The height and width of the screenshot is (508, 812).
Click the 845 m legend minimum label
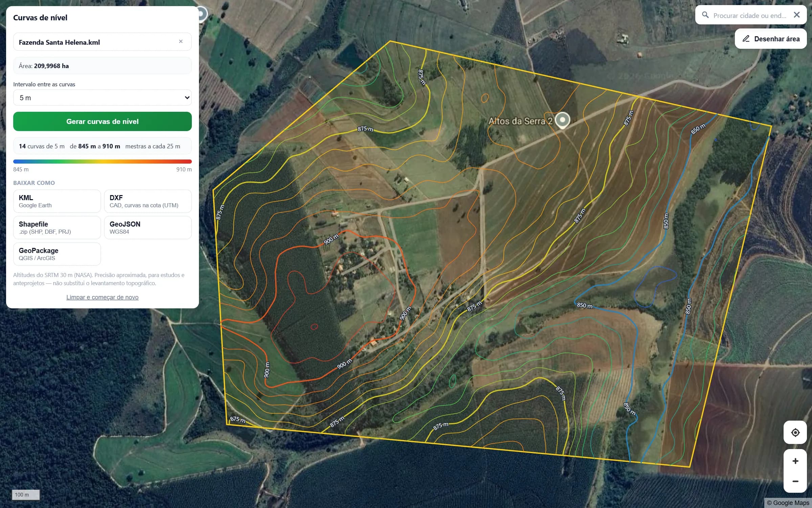(21, 169)
